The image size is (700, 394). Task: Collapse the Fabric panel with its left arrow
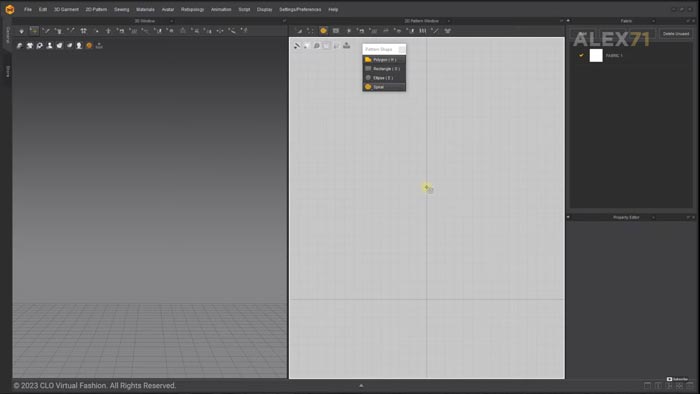pyautogui.click(x=568, y=21)
